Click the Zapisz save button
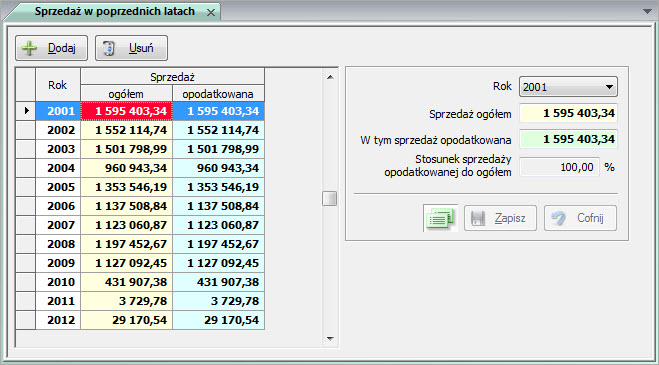The width and height of the screenshot is (659, 365). (x=500, y=218)
